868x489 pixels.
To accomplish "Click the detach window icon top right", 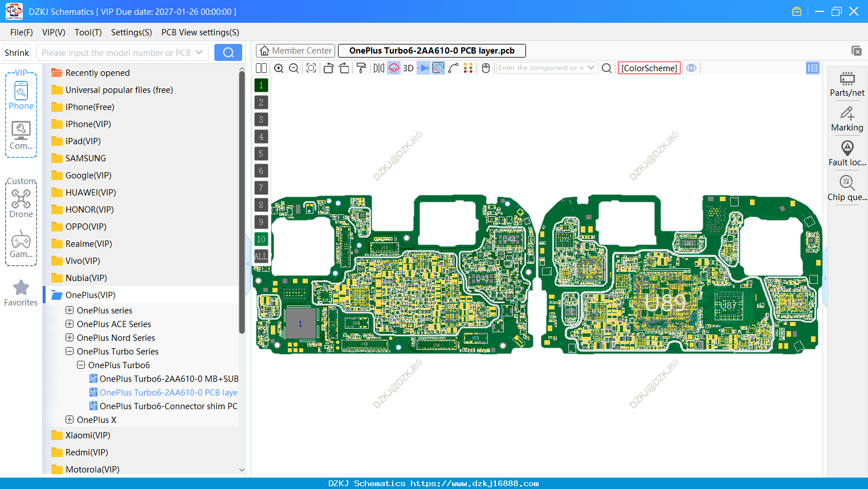I will point(856,51).
